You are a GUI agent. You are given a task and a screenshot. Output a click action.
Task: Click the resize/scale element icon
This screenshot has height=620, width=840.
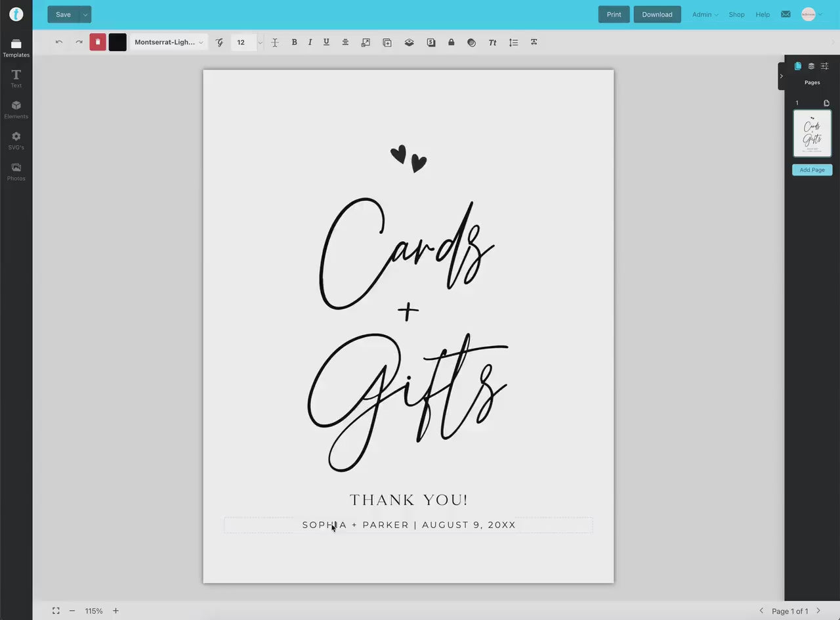366,42
